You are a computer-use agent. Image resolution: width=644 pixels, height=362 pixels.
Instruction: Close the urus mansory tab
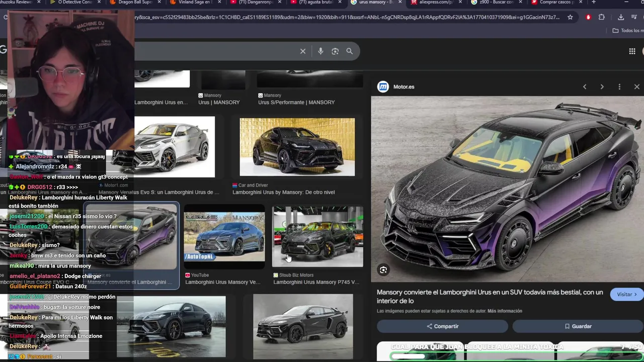(400, 3)
